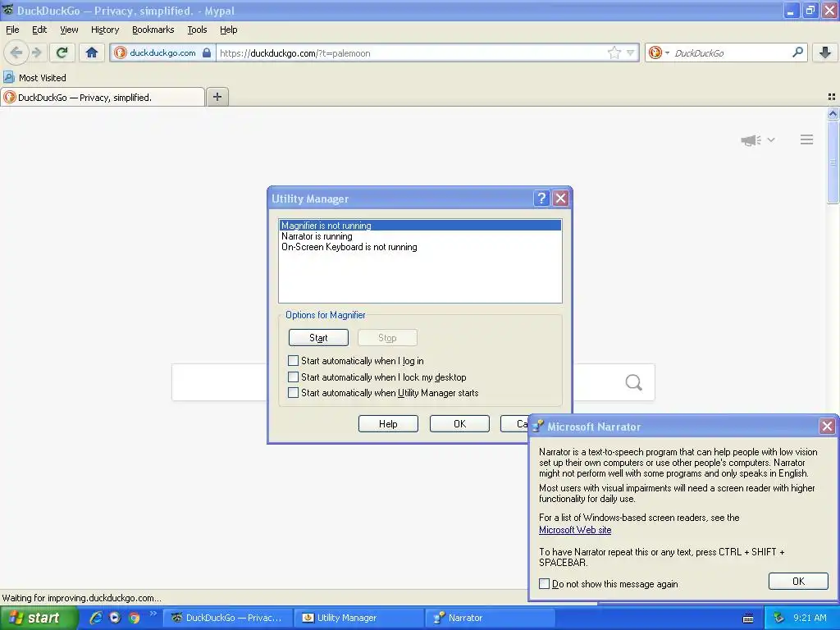Click the DuckDuckGo page search magnifier
This screenshot has height=630, width=840.
tap(634, 382)
